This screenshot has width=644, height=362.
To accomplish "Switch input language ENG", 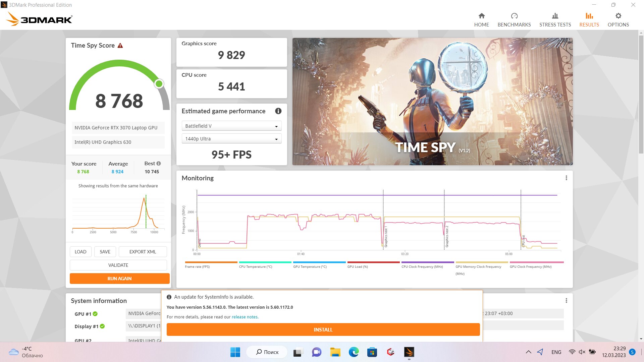I will click(556, 352).
